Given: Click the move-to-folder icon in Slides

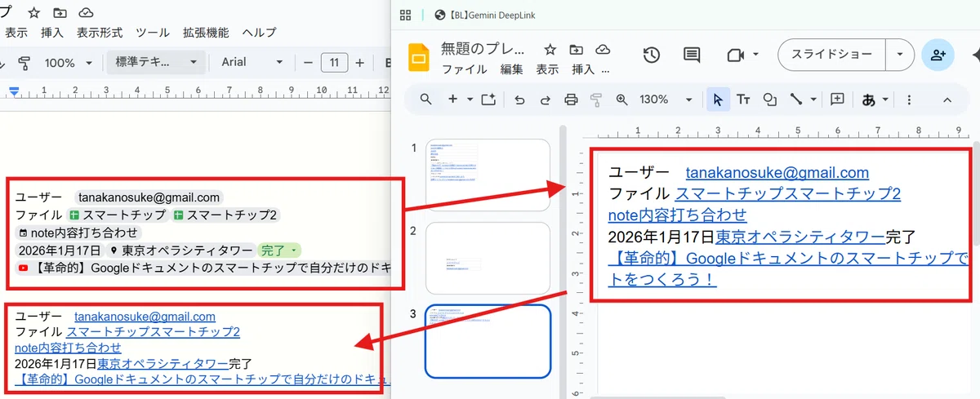Looking at the screenshot, I should click(577, 50).
